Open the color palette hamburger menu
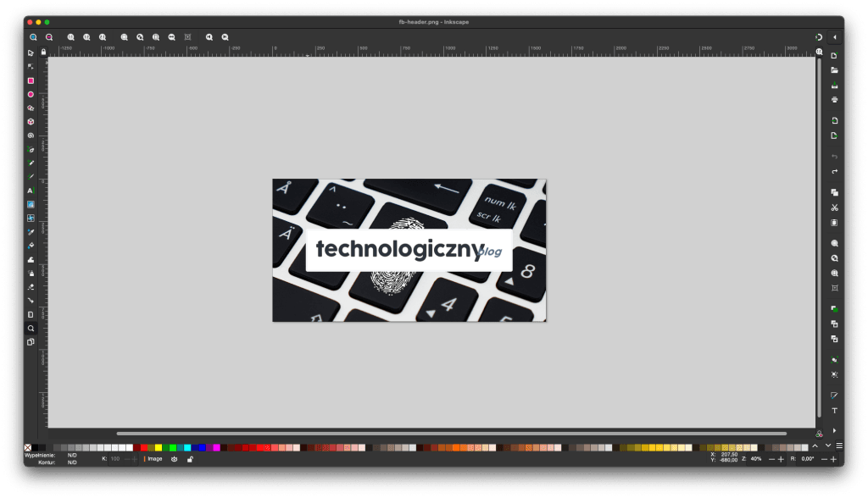 pyautogui.click(x=839, y=445)
